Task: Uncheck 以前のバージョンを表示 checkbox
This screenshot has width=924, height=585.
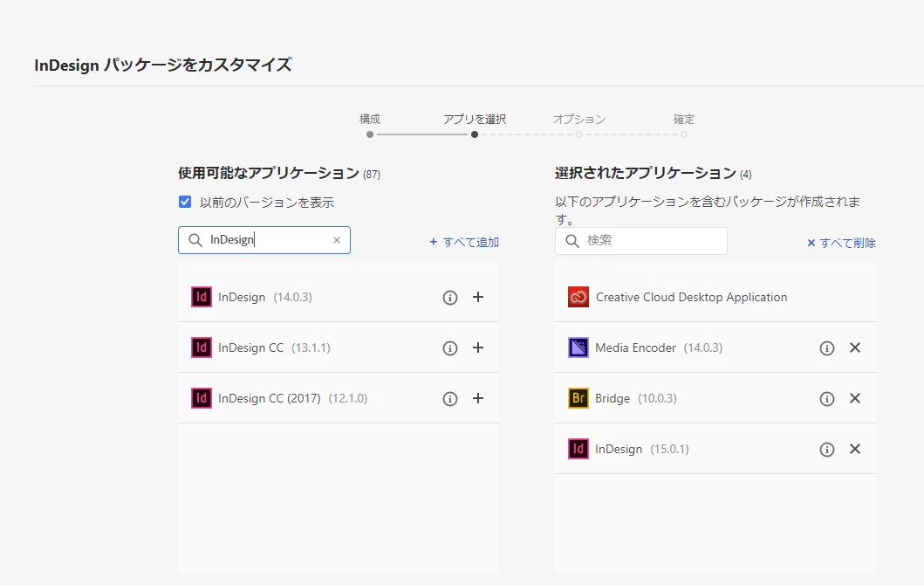Action: tap(185, 203)
